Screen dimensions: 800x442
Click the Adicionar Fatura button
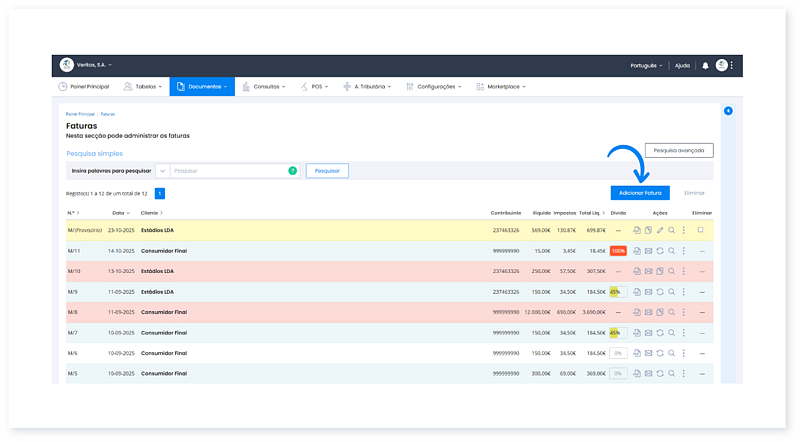click(x=640, y=192)
